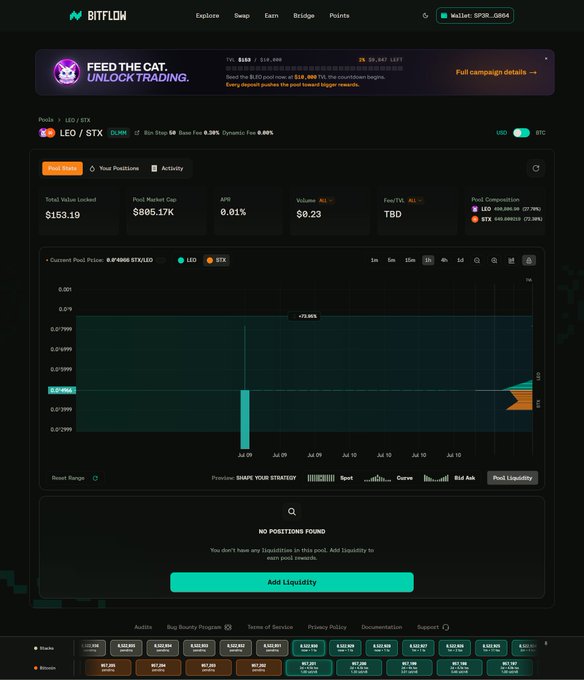The image size is (584, 680).
Task: Click the Spot shape preview icon
Action: (321, 478)
